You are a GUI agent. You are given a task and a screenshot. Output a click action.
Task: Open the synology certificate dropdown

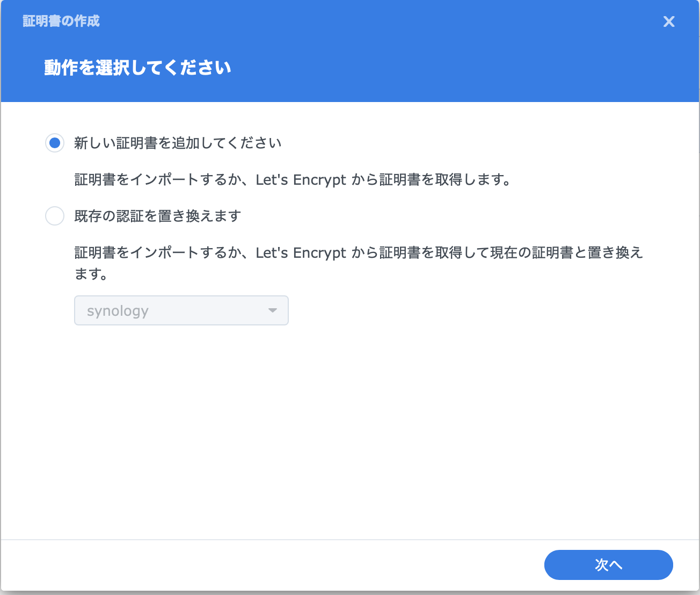pos(181,310)
